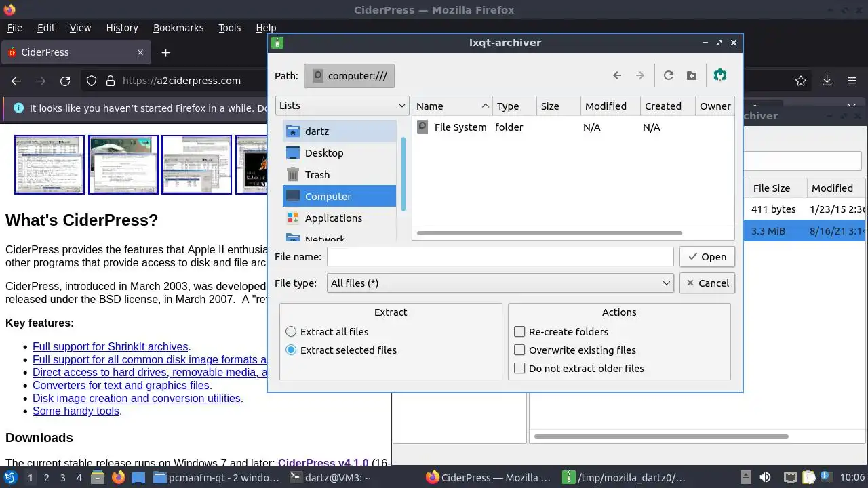Open the Lists dropdown in sidebar
Viewport: 868px width, 488px height.
click(x=342, y=106)
